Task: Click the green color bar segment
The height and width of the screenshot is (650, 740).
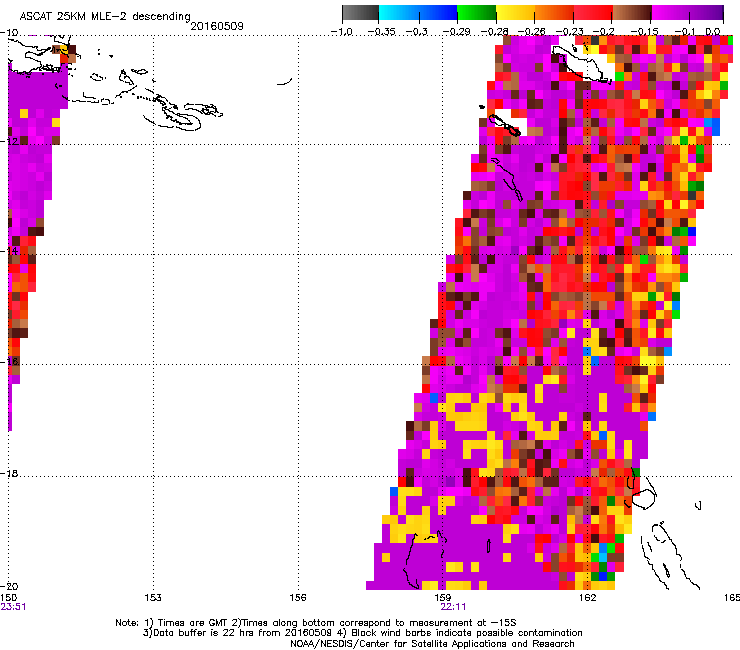Action: 477,13
